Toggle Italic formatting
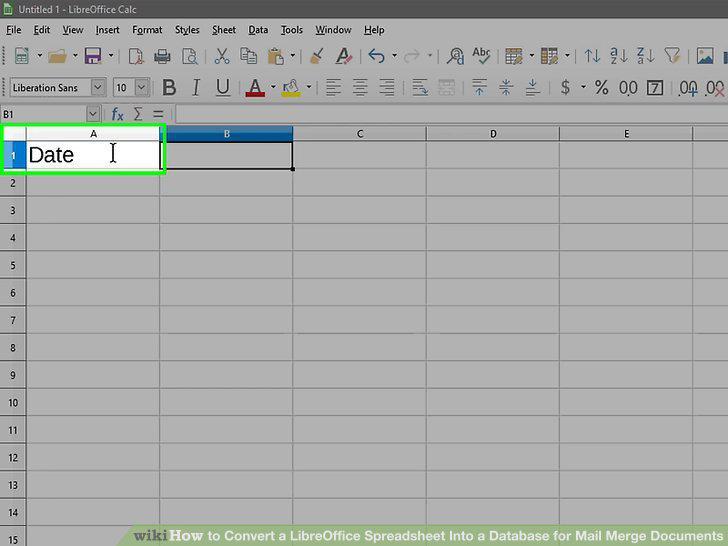This screenshot has height=546, width=728. (196, 88)
